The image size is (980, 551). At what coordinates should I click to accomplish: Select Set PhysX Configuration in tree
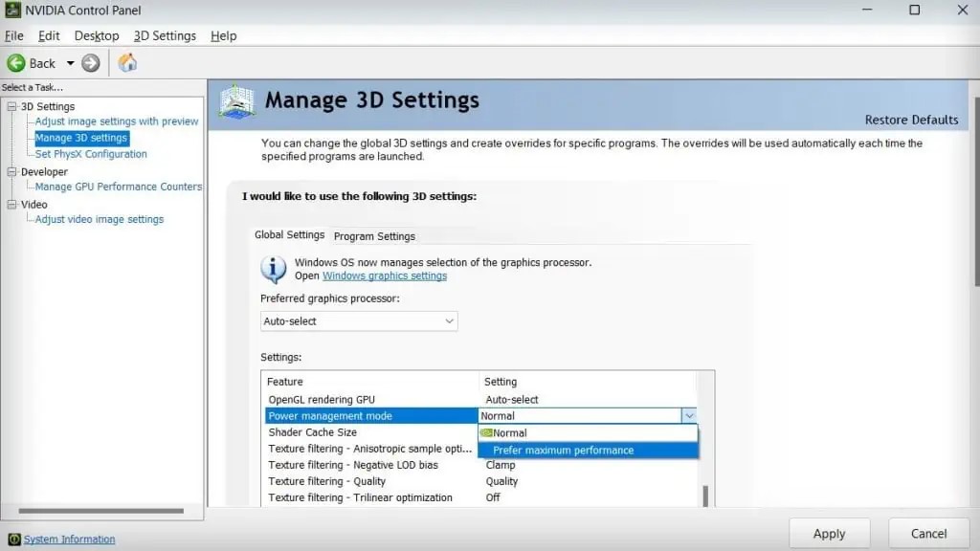coord(91,154)
